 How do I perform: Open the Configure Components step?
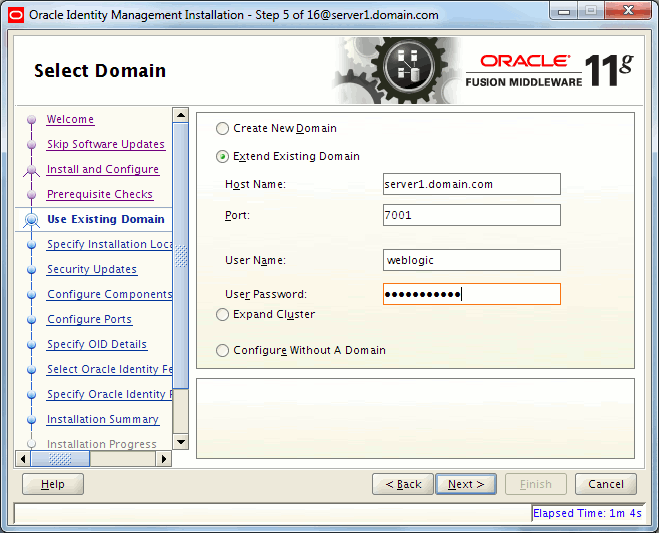[x=109, y=294]
